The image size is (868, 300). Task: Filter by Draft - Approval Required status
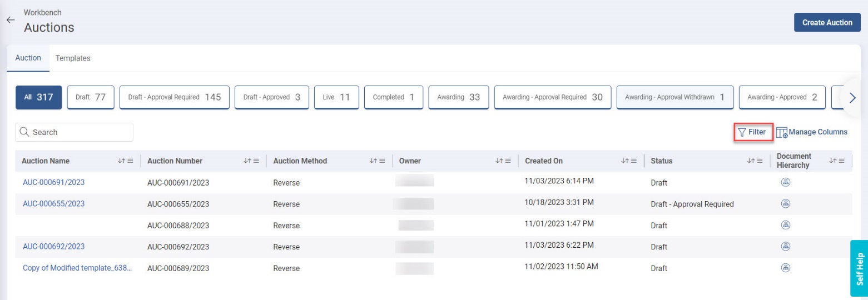(174, 97)
